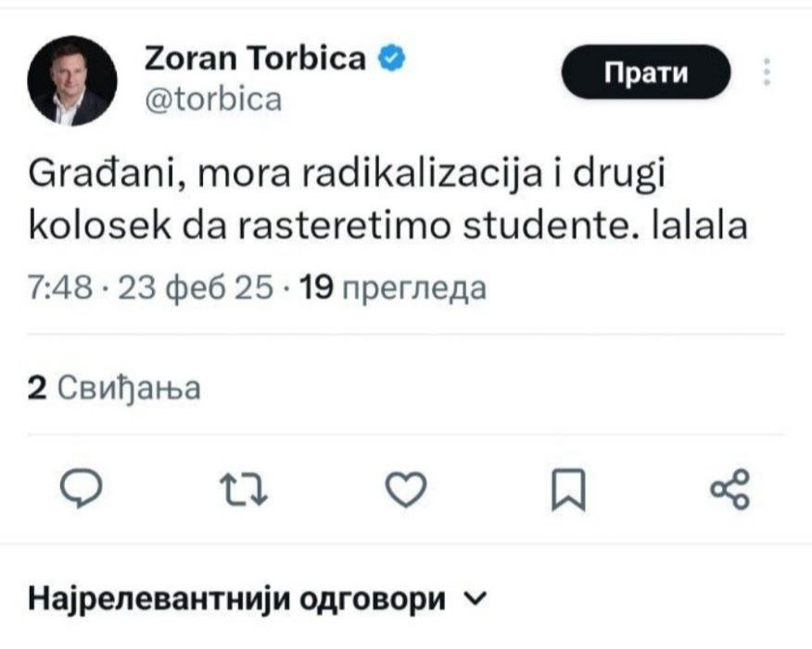The height and width of the screenshot is (649, 812).
Task: Click the tweet text starting with Građani
Action: pos(387,198)
